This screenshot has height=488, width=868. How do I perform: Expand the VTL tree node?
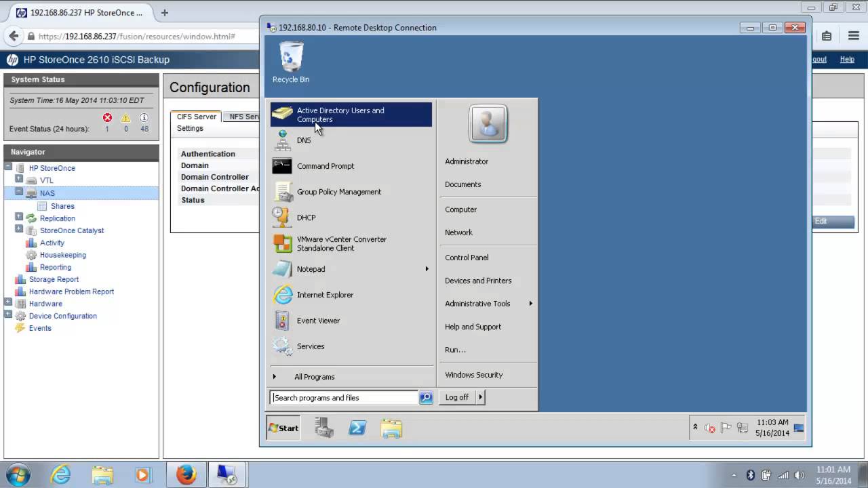point(19,179)
